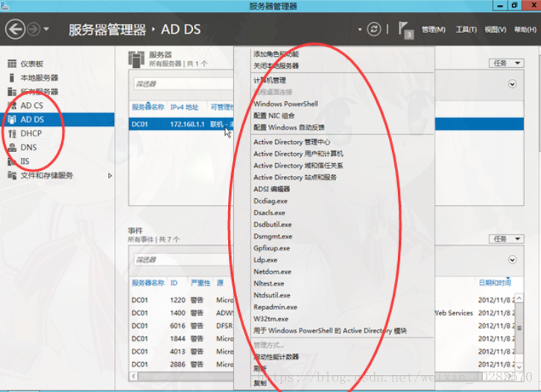This screenshot has height=392, width=541.
Task: Choose Windows PowerShell from context menu
Action: tap(285, 104)
